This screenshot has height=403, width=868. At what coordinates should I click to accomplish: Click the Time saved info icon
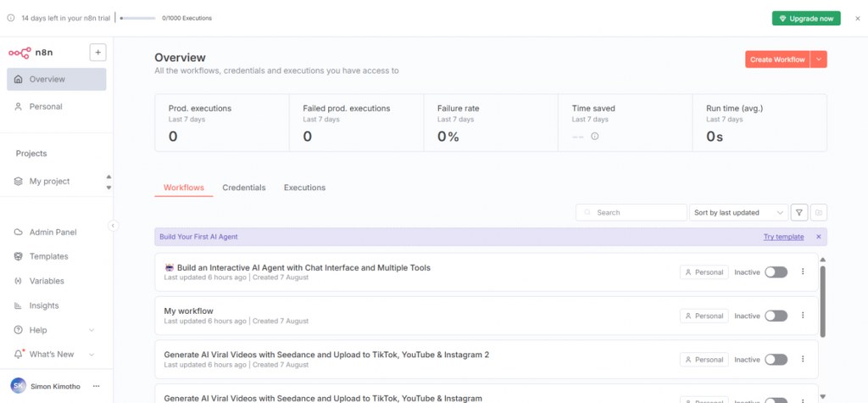pyautogui.click(x=594, y=136)
